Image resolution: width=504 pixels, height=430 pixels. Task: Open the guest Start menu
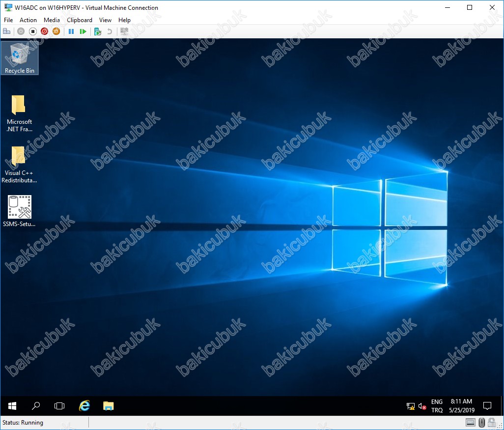(x=12, y=406)
